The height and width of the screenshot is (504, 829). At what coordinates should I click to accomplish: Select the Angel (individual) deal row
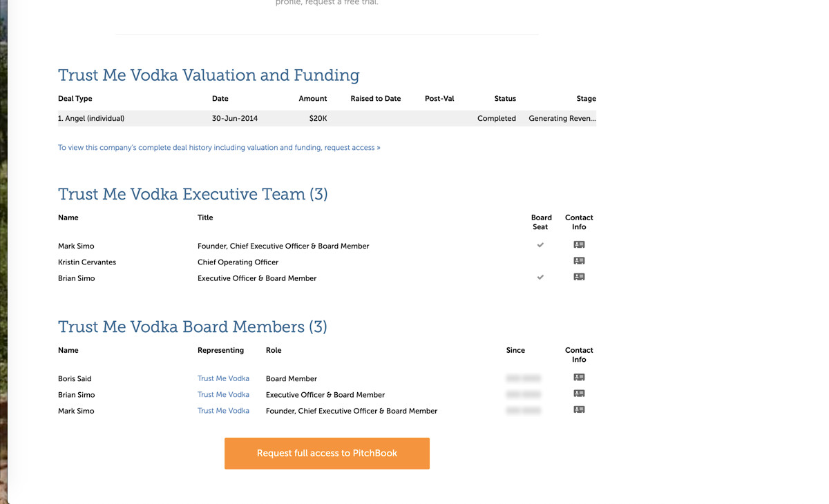tap(91, 119)
